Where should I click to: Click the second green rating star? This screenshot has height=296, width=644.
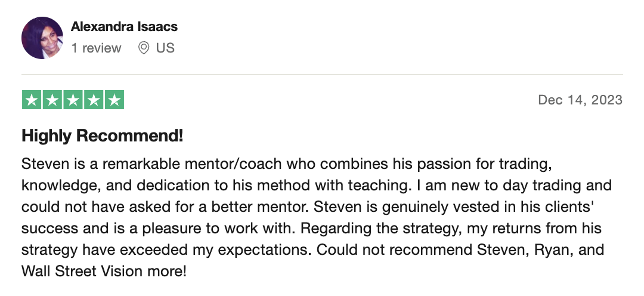(x=52, y=100)
